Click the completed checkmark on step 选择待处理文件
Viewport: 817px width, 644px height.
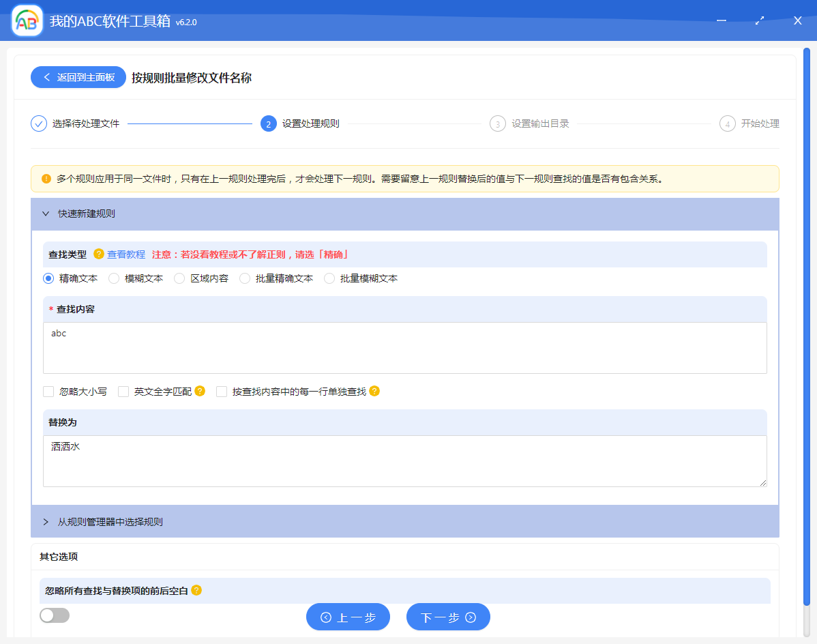click(x=38, y=123)
